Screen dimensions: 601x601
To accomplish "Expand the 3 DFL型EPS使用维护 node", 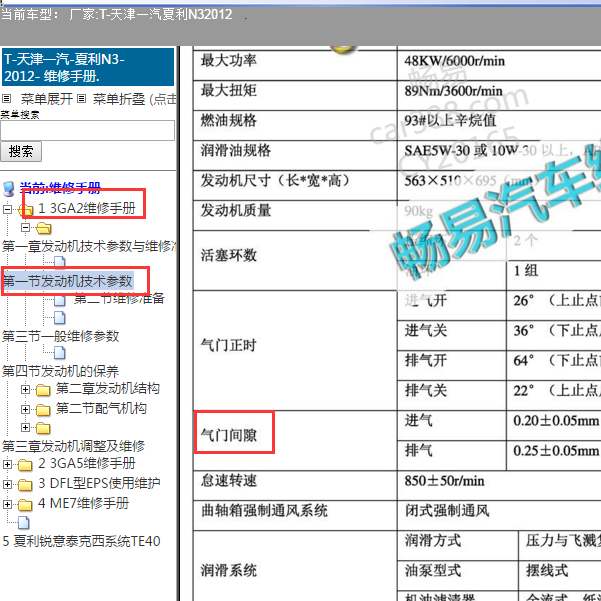I will 7,484.
